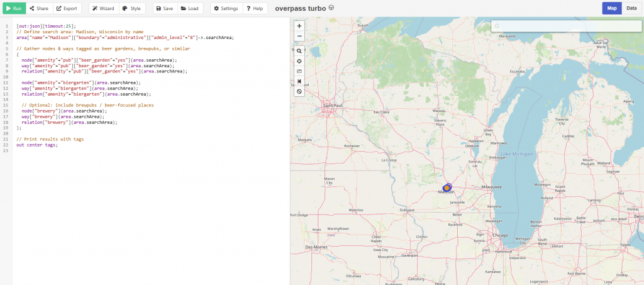The height and width of the screenshot is (285, 644).
Task: Click the map zoom in plus button
Action: coord(299,26)
